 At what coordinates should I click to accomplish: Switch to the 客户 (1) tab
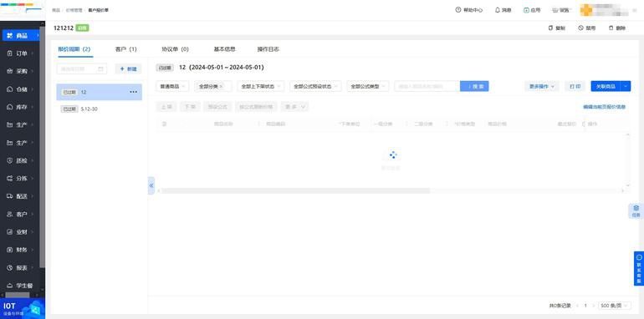pyautogui.click(x=125, y=49)
